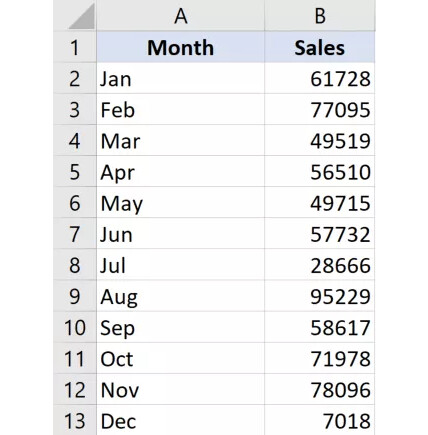Click the sales value 57732

point(320,234)
